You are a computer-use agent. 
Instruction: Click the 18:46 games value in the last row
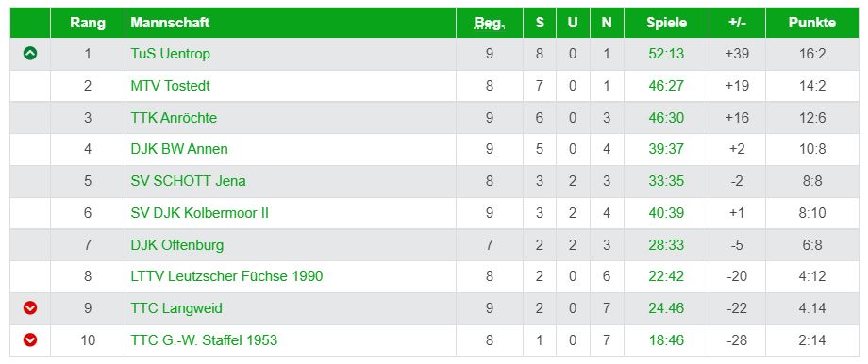pos(666,340)
